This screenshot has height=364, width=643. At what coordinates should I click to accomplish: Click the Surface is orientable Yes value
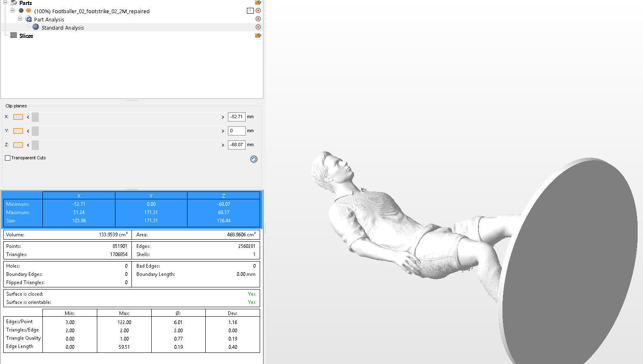(x=252, y=302)
